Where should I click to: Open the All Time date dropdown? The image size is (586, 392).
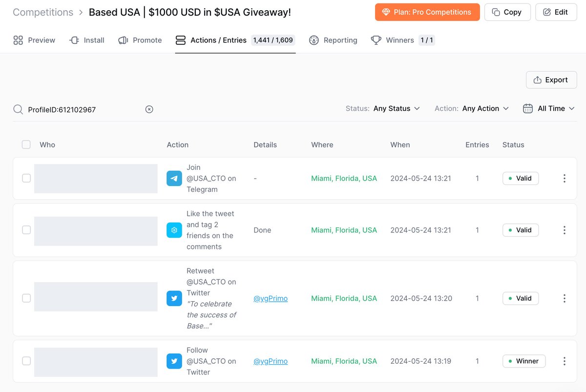click(549, 108)
